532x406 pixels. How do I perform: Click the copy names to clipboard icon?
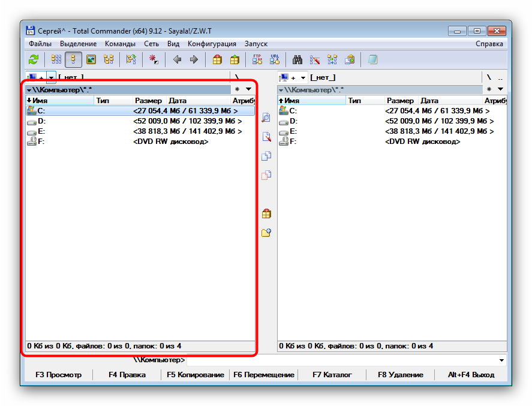(350, 60)
